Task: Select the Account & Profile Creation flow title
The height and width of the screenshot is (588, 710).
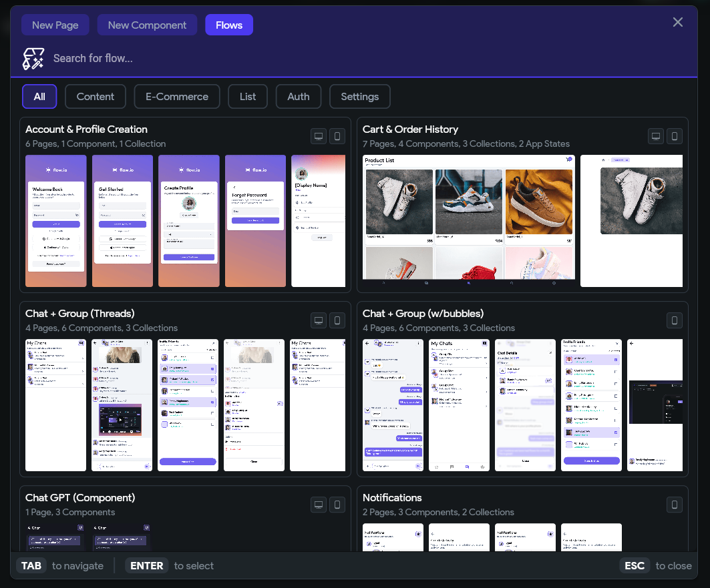Action: coord(86,129)
